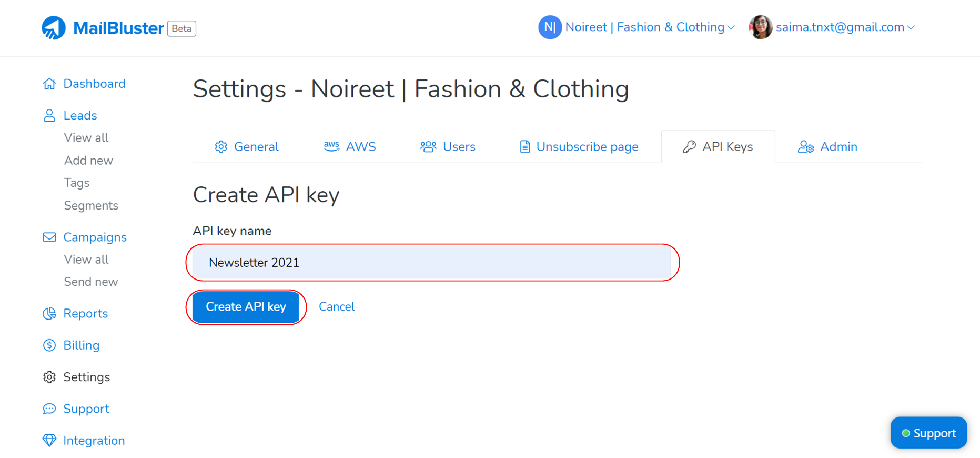
Task: Open Reports in sidebar
Action: (85, 314)
